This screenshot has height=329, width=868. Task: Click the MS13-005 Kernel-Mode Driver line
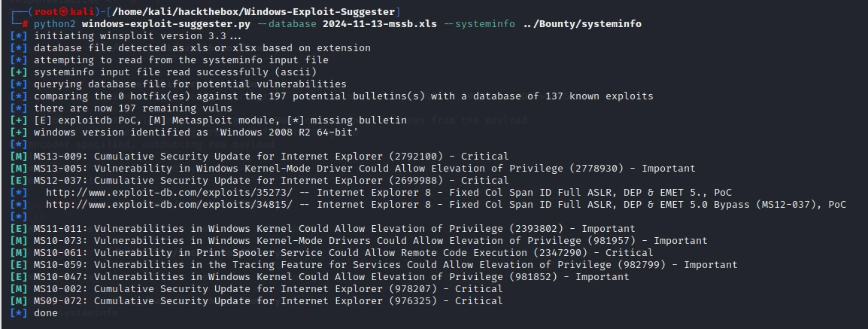pos(364,169)
